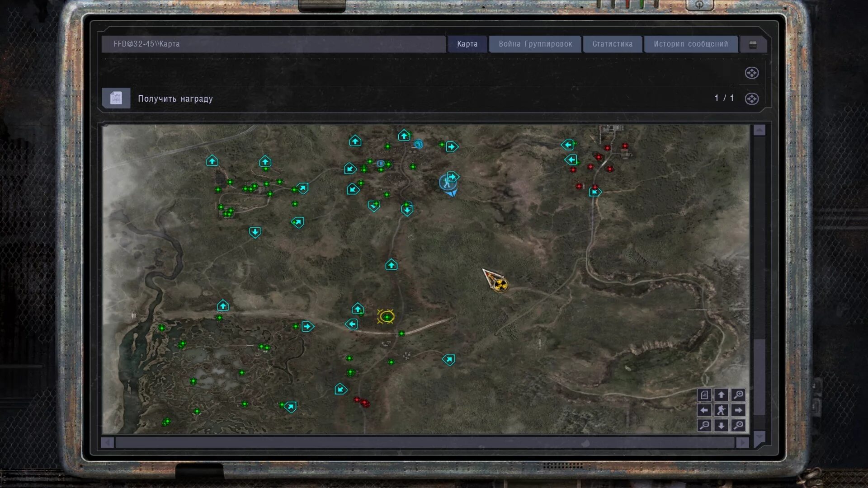Click the zoom in magnifier button
Viewport: 868px width, 488px height.
738,395
